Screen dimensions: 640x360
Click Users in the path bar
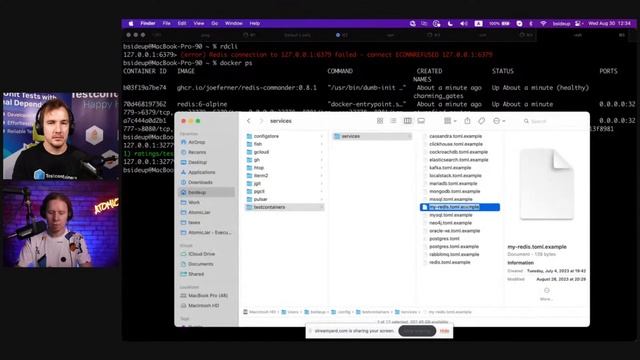(x=290, y=312)
